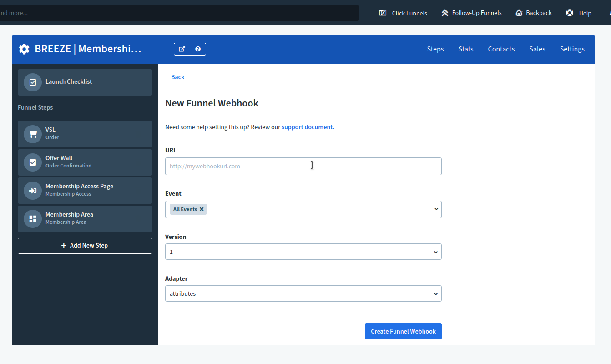Click the funnel settings gear icon

point(24,49)
